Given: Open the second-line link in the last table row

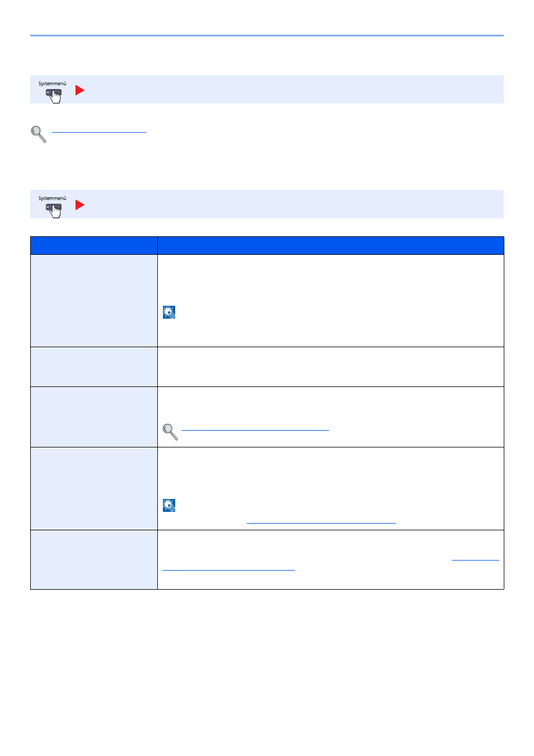Looking at the screenshot, I should [x=228, y=568].
